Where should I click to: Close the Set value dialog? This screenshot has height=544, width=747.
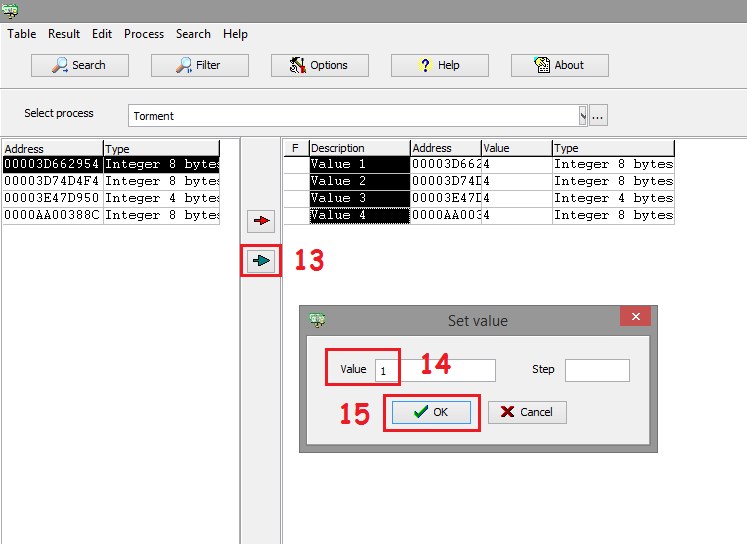click(x=636, y=316)
